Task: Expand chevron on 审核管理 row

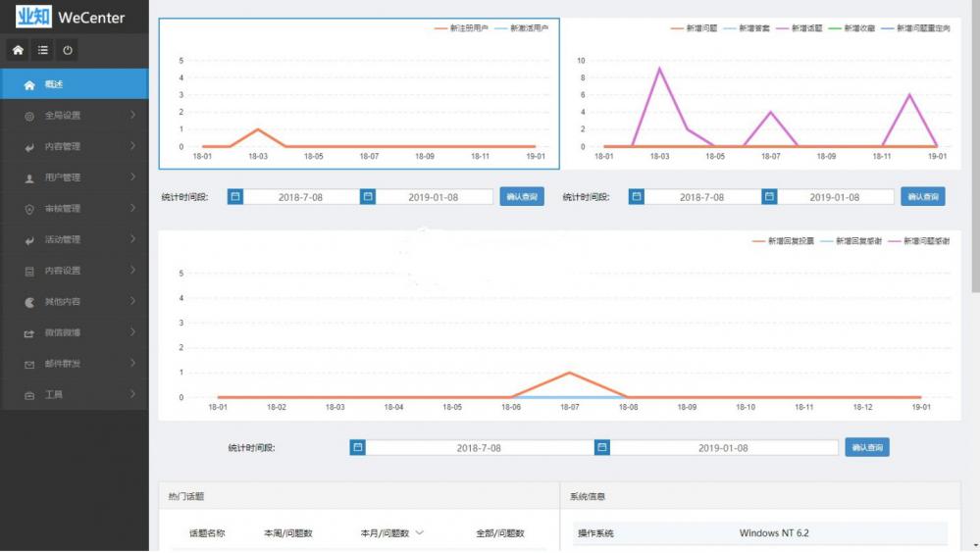Action: coord(133,208)
